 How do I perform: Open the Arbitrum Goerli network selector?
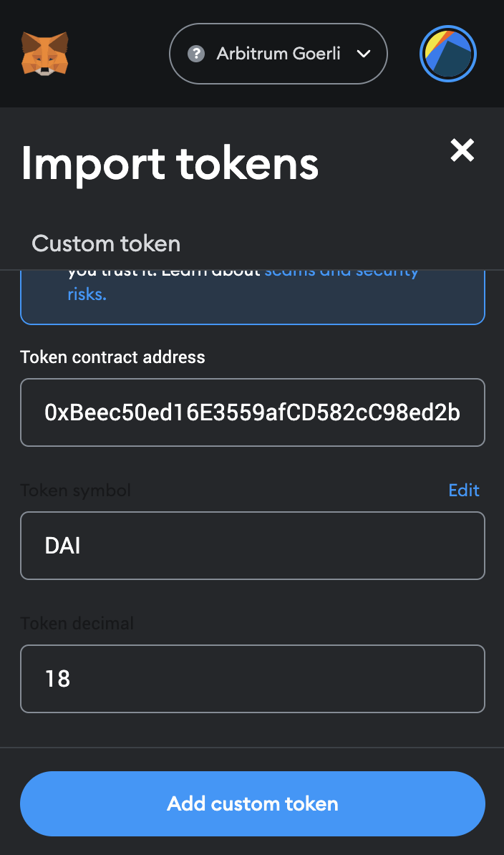pyautogui.click(x=278, y=54)
